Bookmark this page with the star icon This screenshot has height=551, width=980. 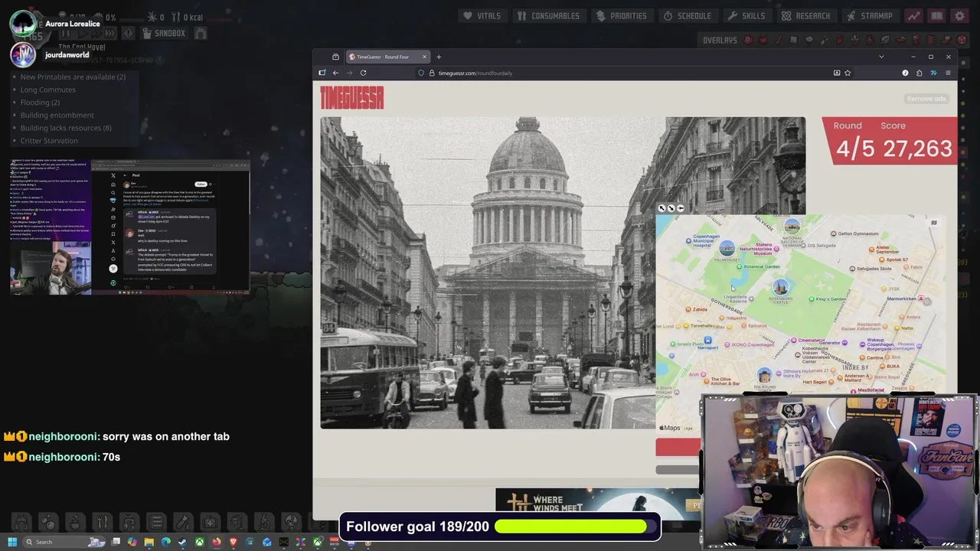(848, 73)
